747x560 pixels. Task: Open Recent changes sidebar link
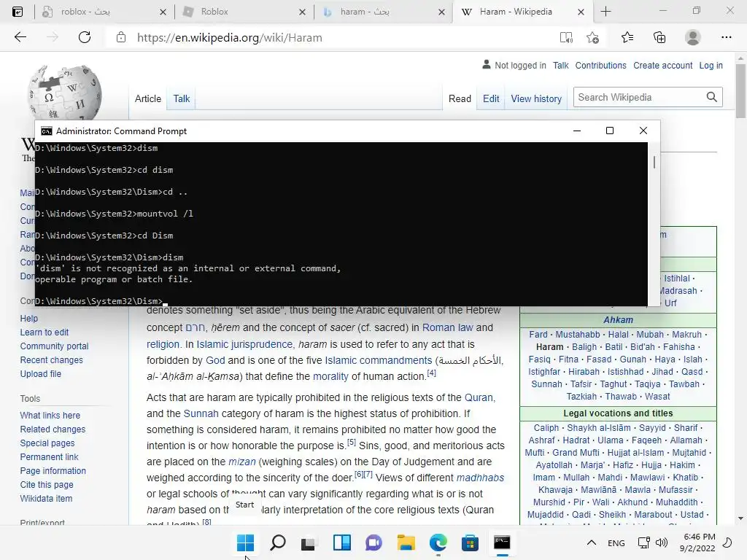pos(52,360)
